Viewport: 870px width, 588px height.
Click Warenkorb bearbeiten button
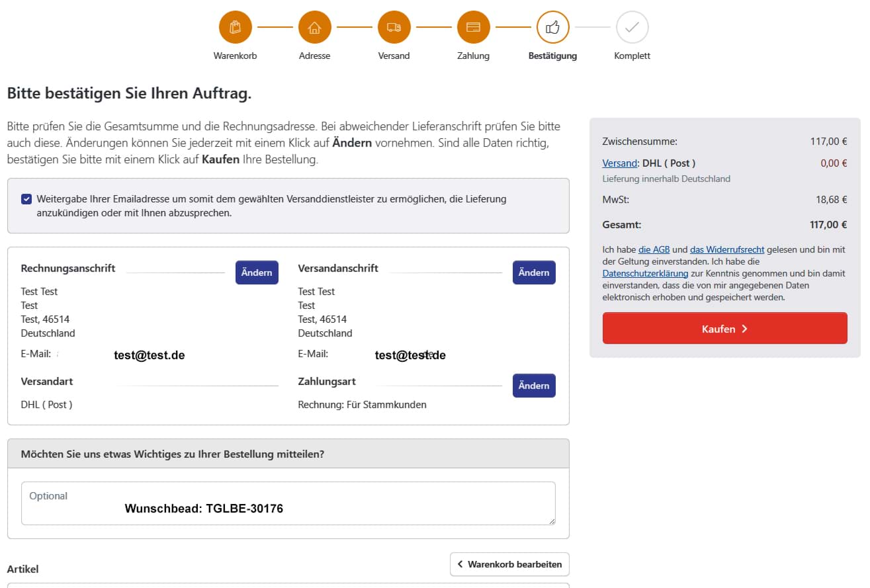tap(509, 564)
